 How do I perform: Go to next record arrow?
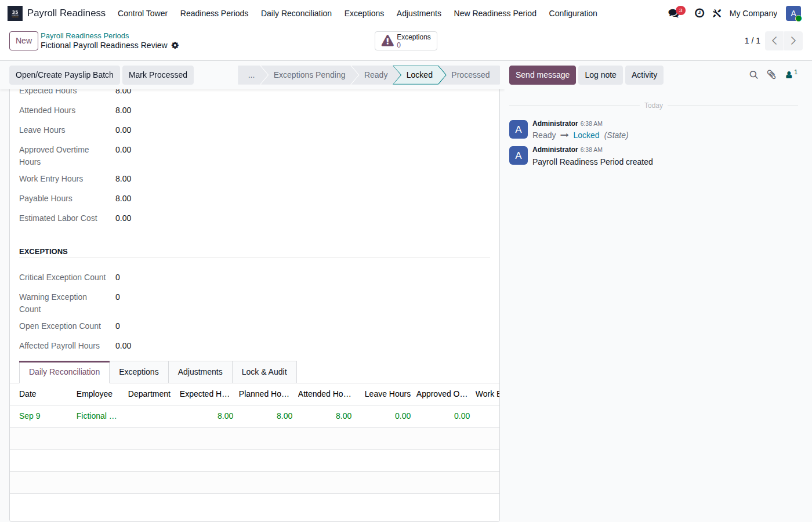pos(793,41)
